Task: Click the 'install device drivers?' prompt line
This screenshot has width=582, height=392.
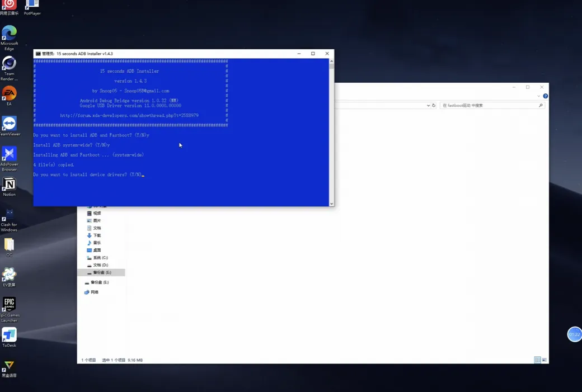Action: coord(88,174)
